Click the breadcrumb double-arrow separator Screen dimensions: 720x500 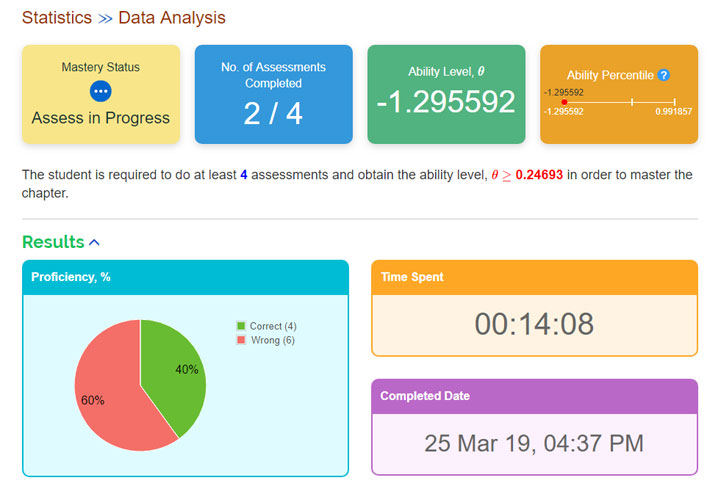pos(106,18)
